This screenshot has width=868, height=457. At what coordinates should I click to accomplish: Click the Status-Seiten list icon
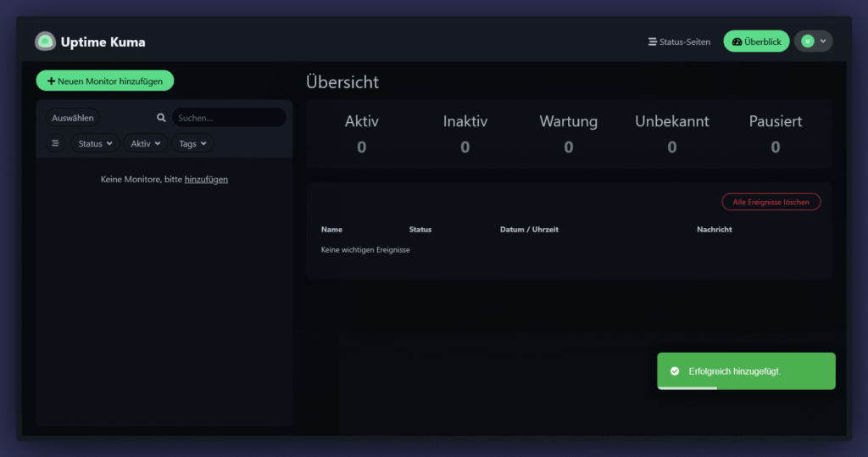click(x=652, y=42)
